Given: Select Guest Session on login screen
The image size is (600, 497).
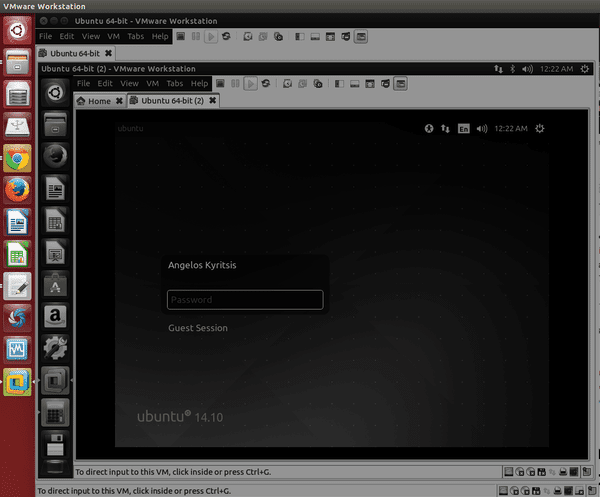Looking at the screenshot, I should pyautogui.click(x=198, y=328).
